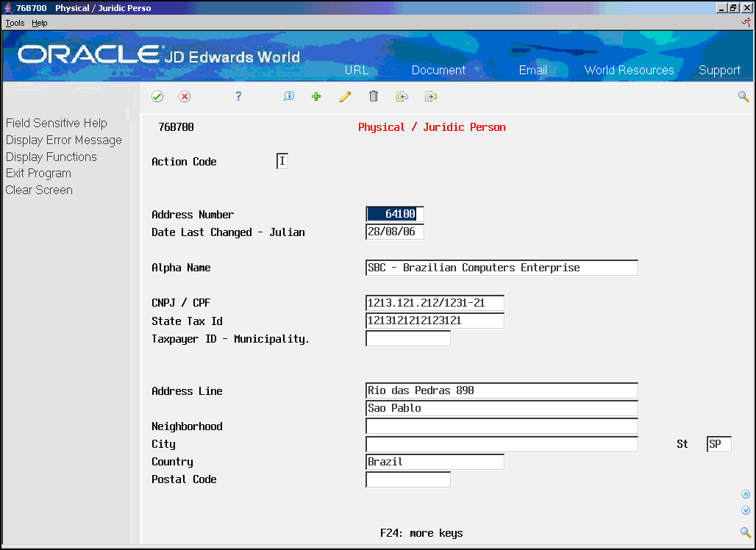Click the next record toolbar icon
This screenshot has width=756, height=550.
(x=430, y=96)
